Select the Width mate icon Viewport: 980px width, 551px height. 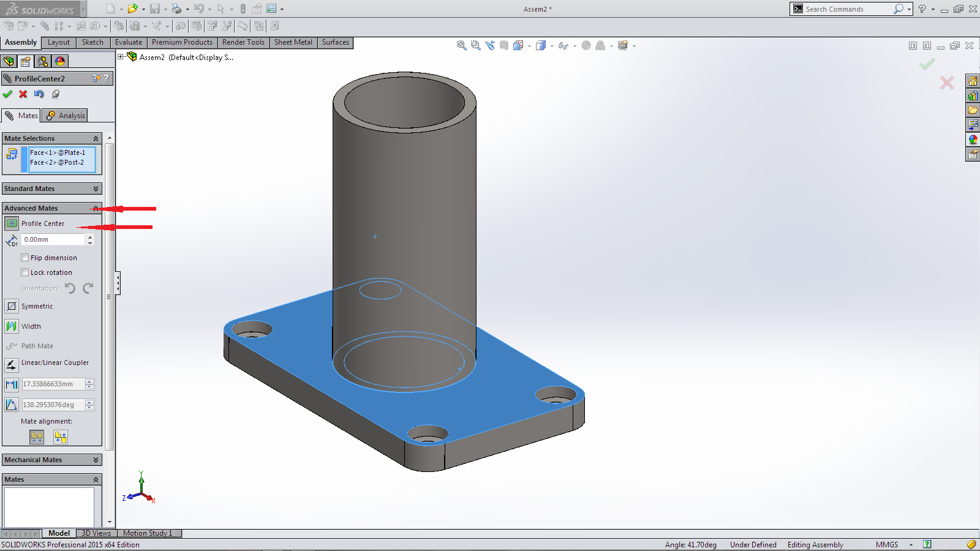12,326
